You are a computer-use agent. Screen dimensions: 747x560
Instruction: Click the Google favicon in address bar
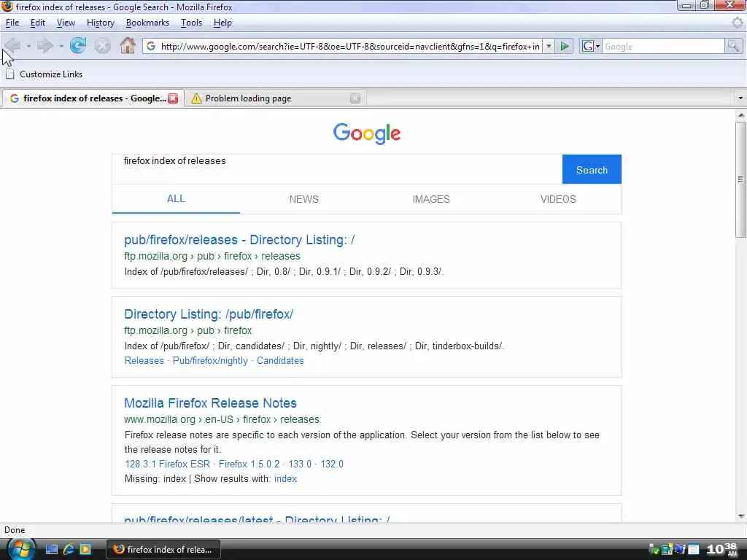[x=151, y=46]
